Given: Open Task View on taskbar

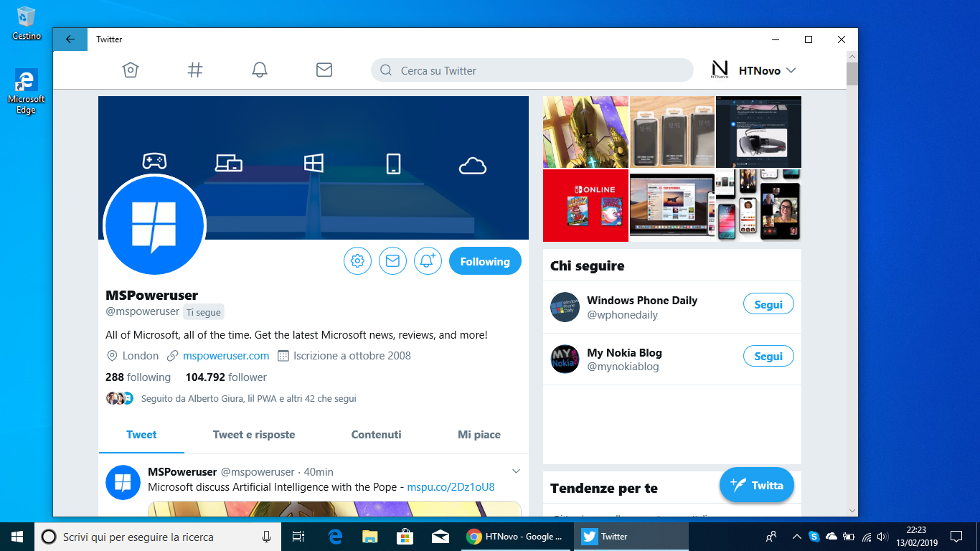Looking at the screenshot, I should click(298, 536).
